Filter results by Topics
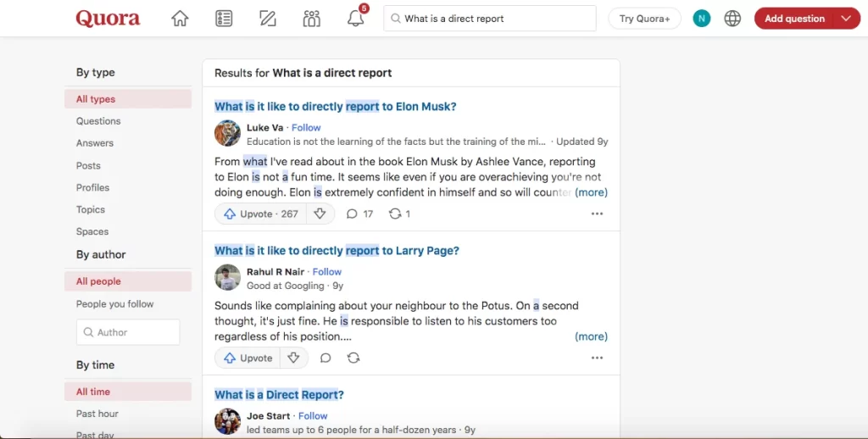This screenshot has width=868, height=439. pos(91,209)
